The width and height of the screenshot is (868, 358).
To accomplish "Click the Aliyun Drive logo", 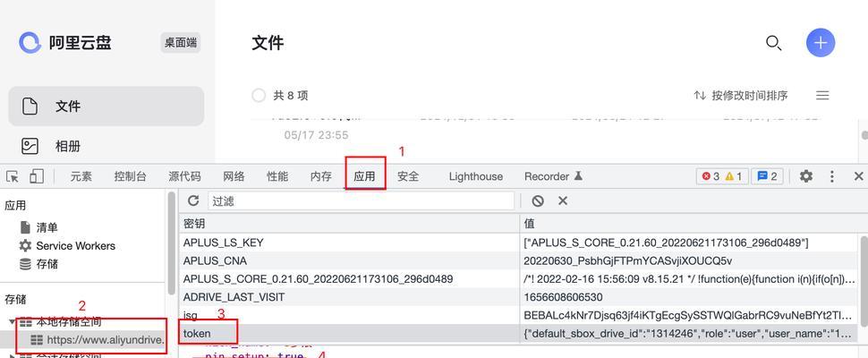I will pyautogui.click(x=30, y=43).
